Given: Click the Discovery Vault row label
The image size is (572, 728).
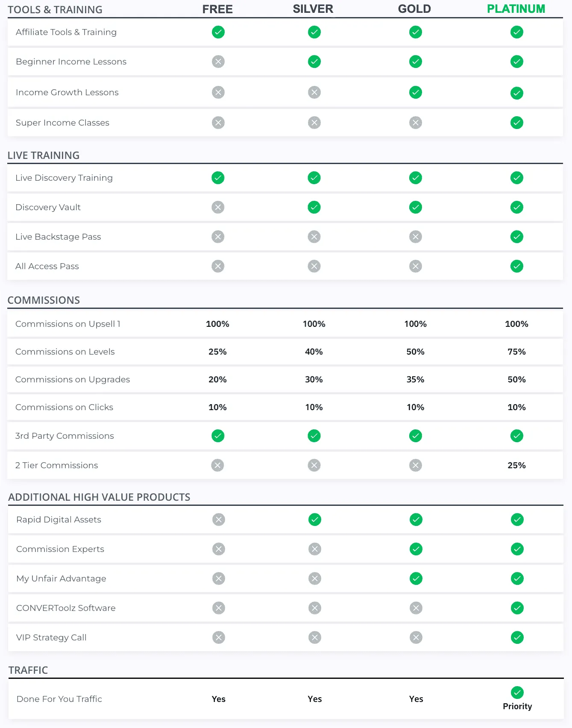Looking at the screenshot, I should [48, 207].
